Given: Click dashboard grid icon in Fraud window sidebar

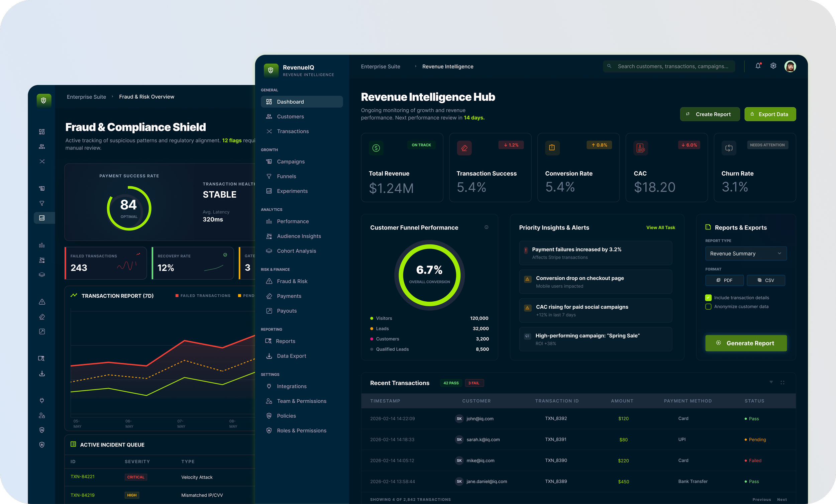Looking at the screenshot, I should (42, 132).
